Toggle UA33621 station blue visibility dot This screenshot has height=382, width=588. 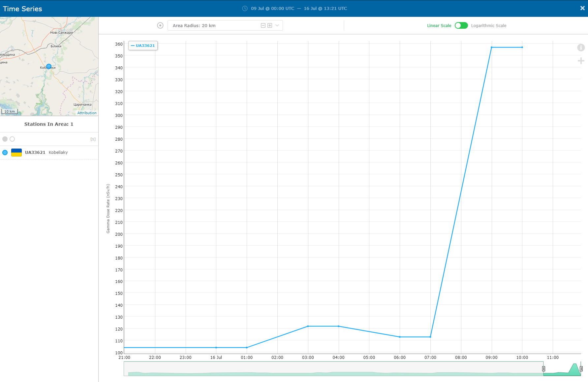tap(5, 153)
